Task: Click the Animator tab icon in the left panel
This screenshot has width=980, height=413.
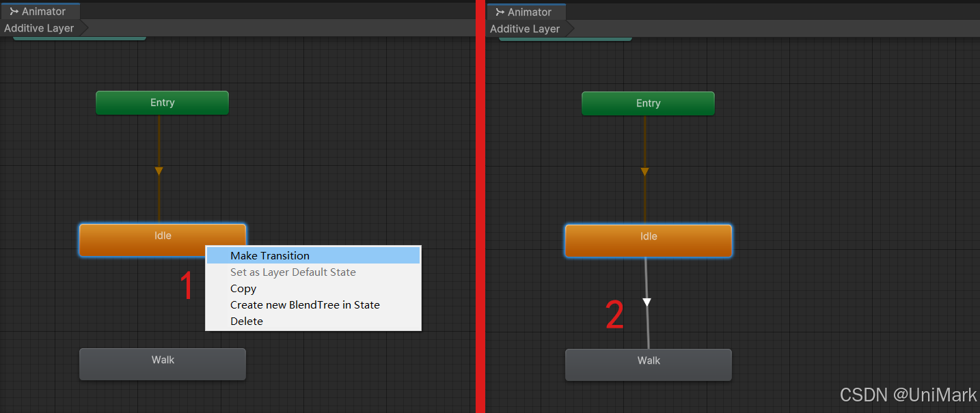Action: [14, 12]
